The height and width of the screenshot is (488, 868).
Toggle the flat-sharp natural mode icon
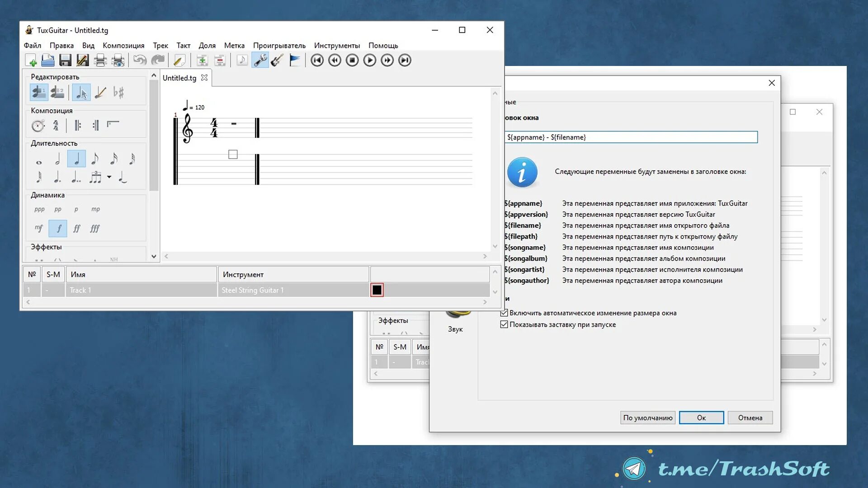click(x=118, y=93)
